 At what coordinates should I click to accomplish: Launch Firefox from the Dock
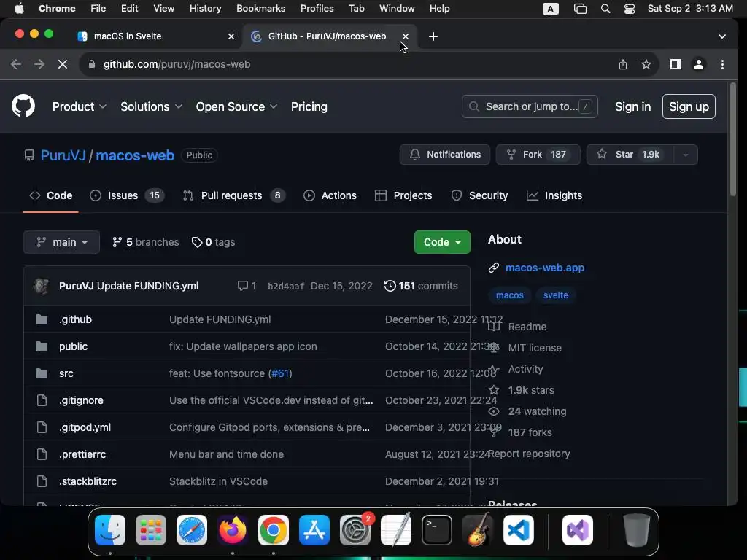point(233,530)
